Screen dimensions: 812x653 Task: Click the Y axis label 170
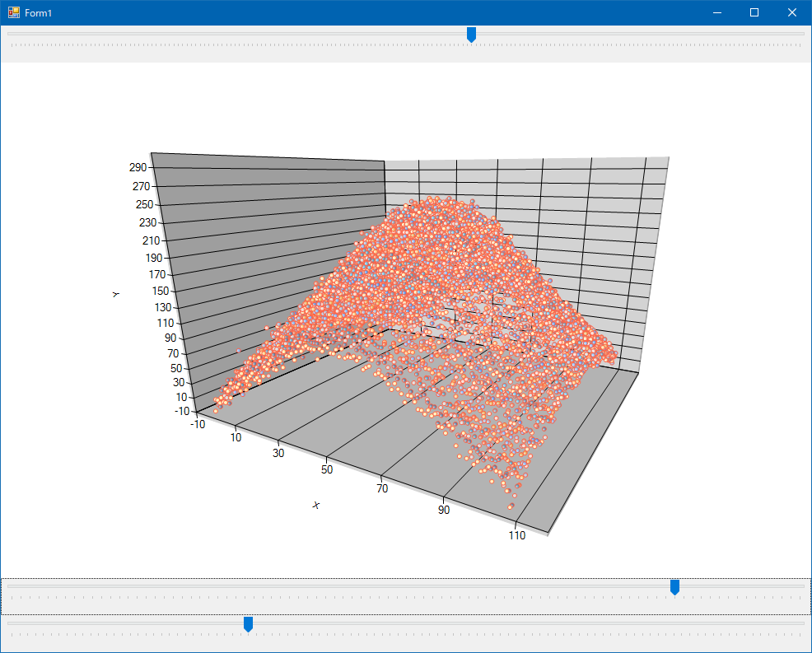point(157,274)
